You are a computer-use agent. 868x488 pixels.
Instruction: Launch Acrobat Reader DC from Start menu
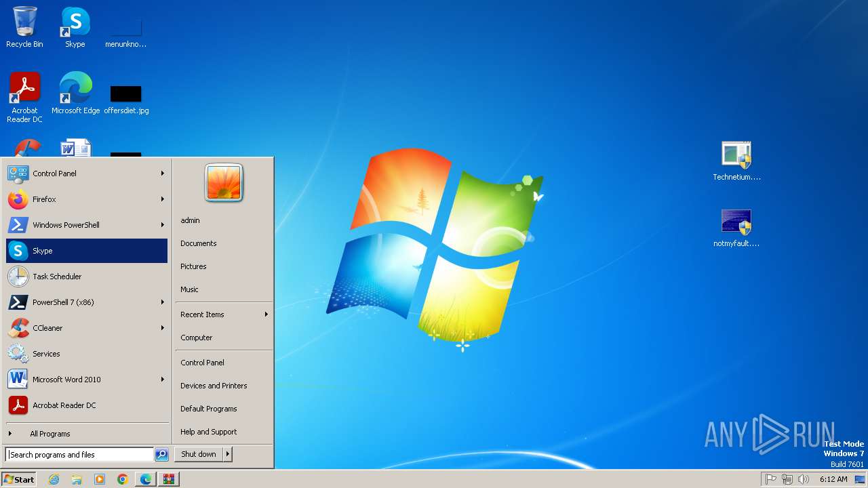pyautogui.click(x=87, y=405)
